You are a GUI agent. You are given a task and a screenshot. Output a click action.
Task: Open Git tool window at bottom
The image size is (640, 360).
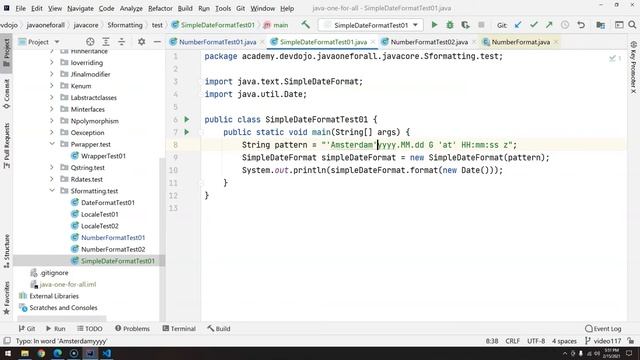27,329
